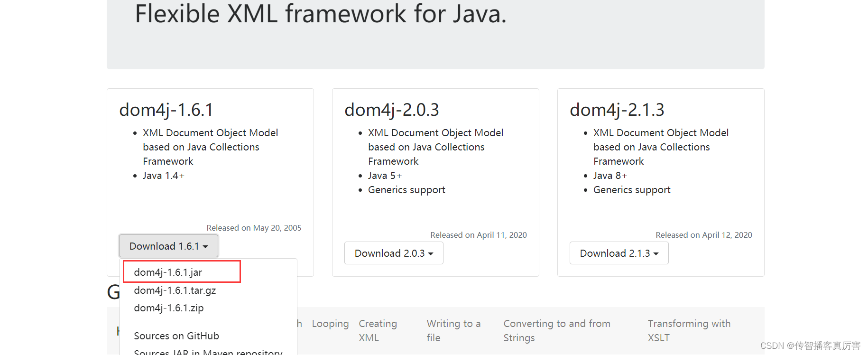Image resolution: width=868 pixels, height=355 pixels.
Task: Click the Flexible XML framework for Java headline
Action: coord(321,13)
